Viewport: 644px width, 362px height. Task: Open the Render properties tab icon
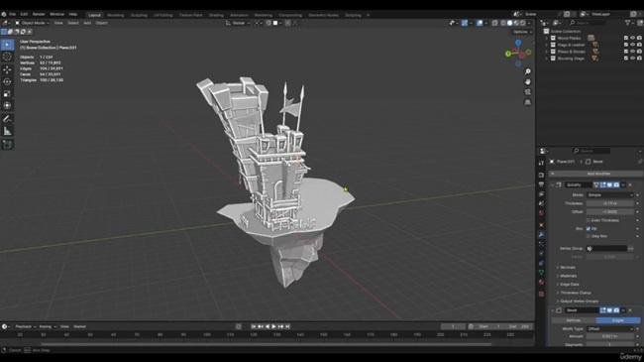[x=541, y=176]
